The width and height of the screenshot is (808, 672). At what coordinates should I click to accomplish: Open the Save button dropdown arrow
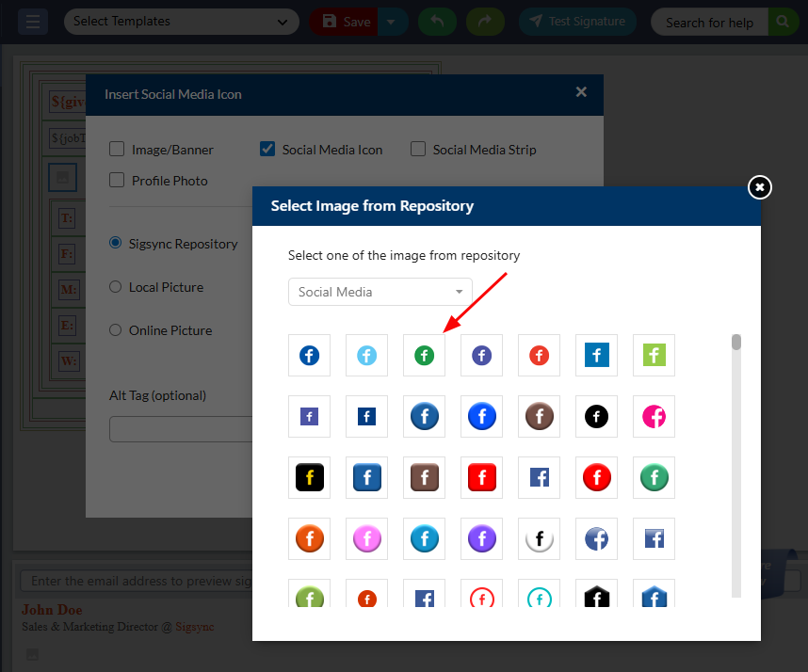coord(393,22)
